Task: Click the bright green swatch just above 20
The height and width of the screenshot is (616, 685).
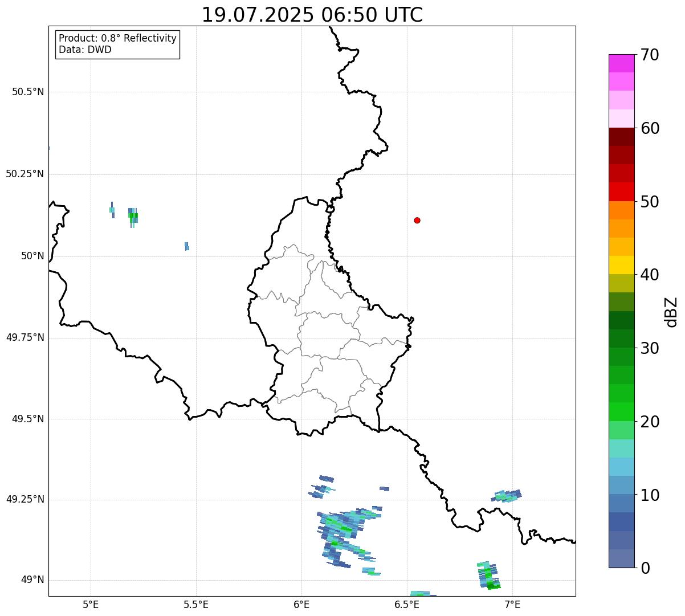Action: point(621,412)
